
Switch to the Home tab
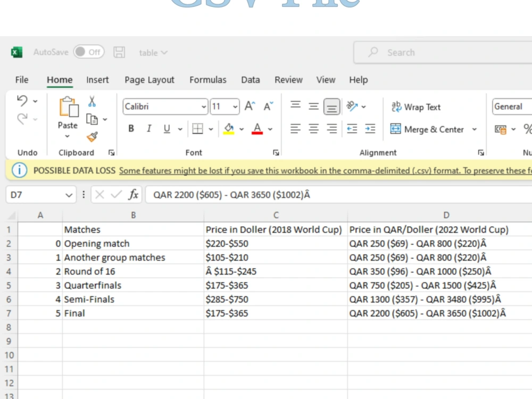pos(60,80)
